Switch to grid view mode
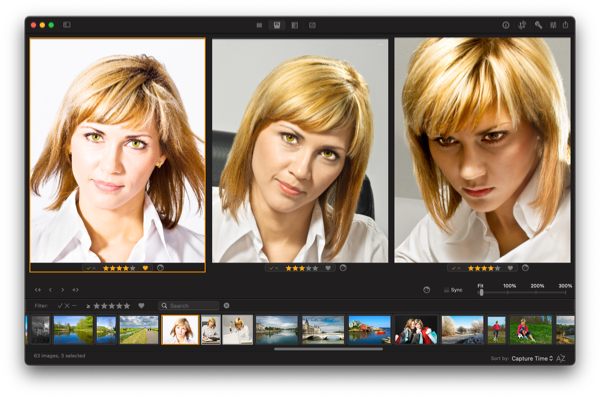Viewport: 600px width, 398px height. (x=259, y=25)
